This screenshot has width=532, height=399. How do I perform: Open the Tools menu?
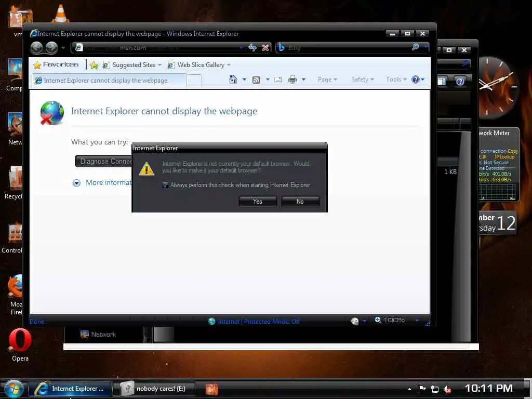[x=396, y=79]
